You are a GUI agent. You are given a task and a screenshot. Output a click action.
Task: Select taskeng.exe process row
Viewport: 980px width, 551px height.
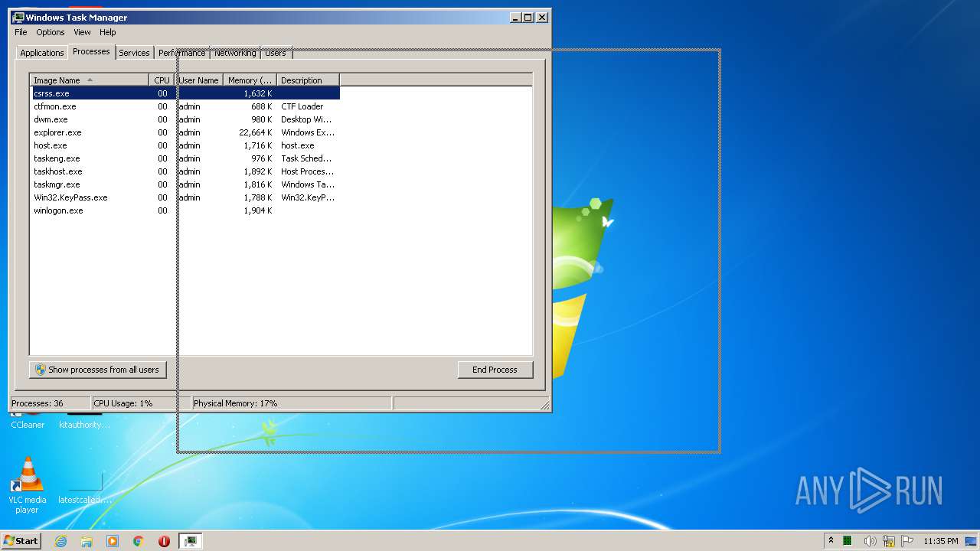click(x=185, y=158)
